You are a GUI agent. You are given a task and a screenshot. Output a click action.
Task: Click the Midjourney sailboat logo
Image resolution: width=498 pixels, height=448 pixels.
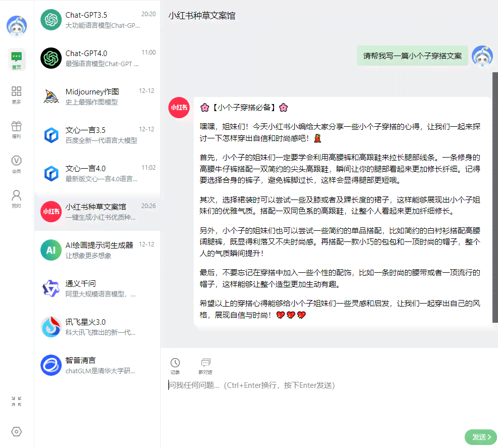(51, 96)
